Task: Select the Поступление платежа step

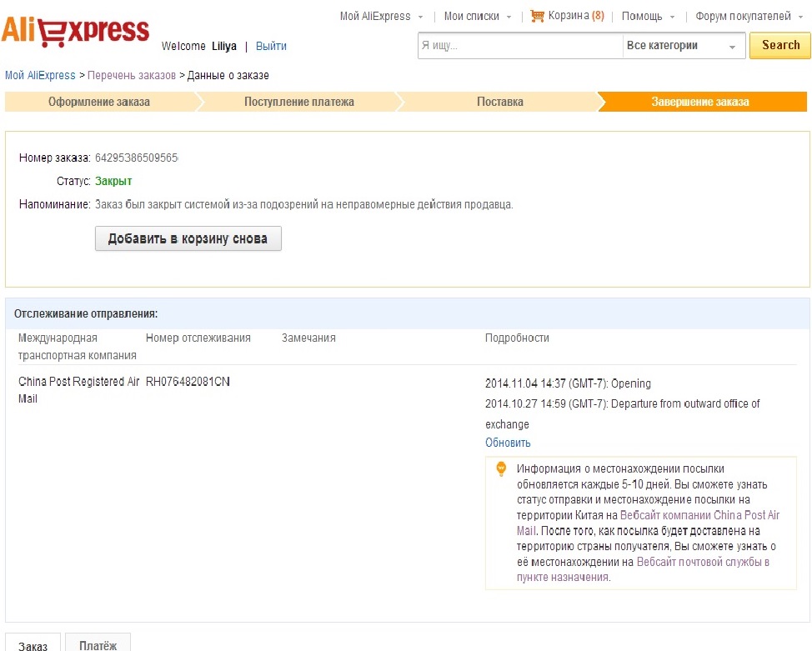Action: click(x=298, y=102)
